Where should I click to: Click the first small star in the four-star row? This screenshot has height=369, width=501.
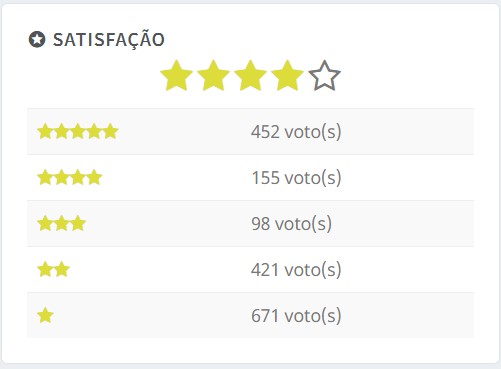point(45,177)
